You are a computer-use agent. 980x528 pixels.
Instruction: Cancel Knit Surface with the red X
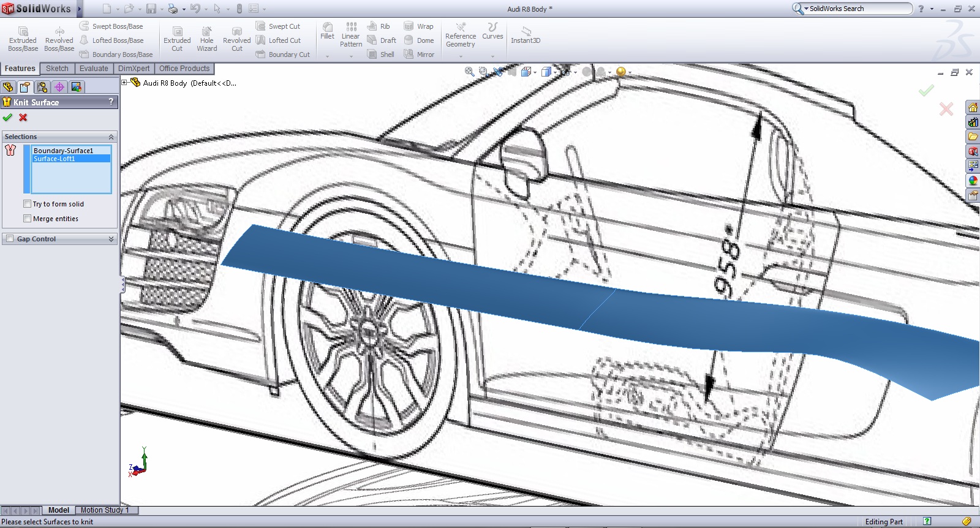23,118
